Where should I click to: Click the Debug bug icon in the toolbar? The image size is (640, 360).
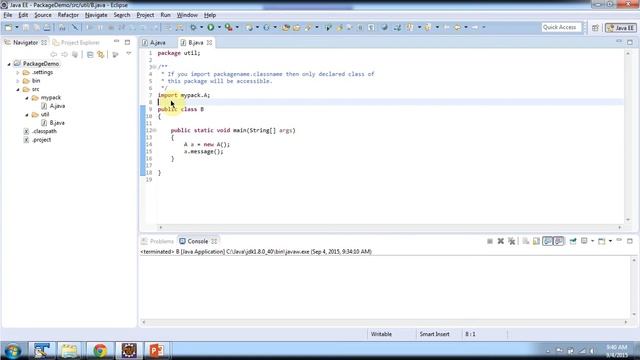(193, 27)
